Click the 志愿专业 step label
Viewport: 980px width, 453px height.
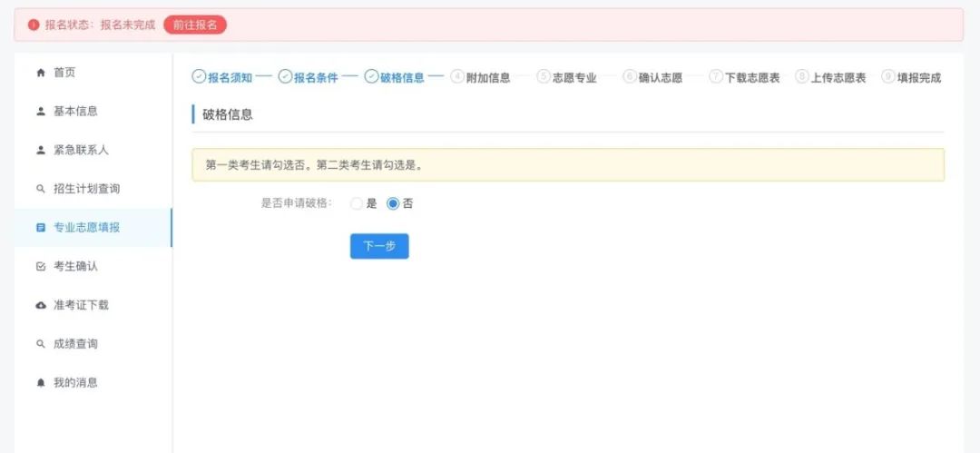click(x=574, y=77)
